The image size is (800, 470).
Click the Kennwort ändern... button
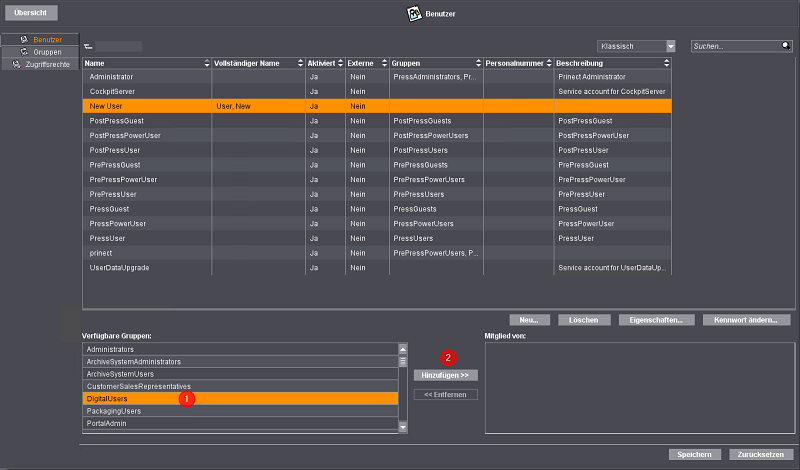coord(746,320)
